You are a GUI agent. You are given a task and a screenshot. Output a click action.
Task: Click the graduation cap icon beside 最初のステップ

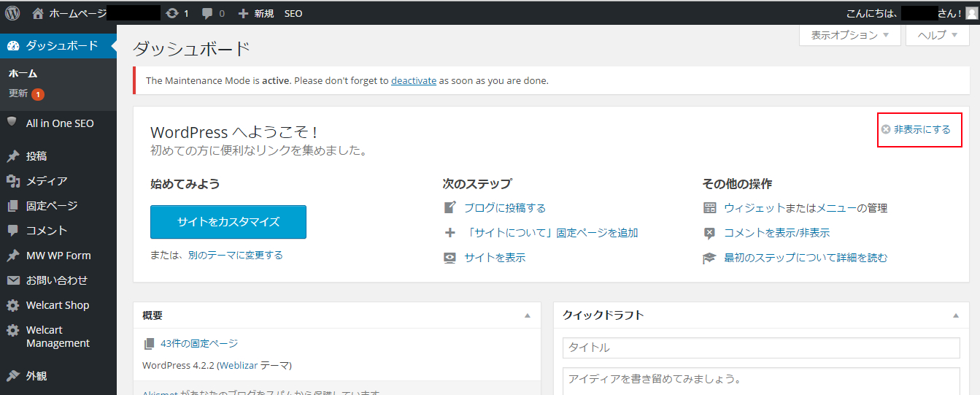(x=710, y=258)
